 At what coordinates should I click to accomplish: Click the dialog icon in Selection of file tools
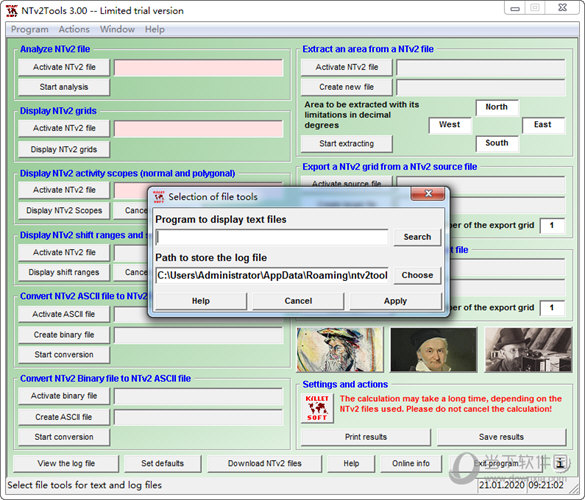159,197
